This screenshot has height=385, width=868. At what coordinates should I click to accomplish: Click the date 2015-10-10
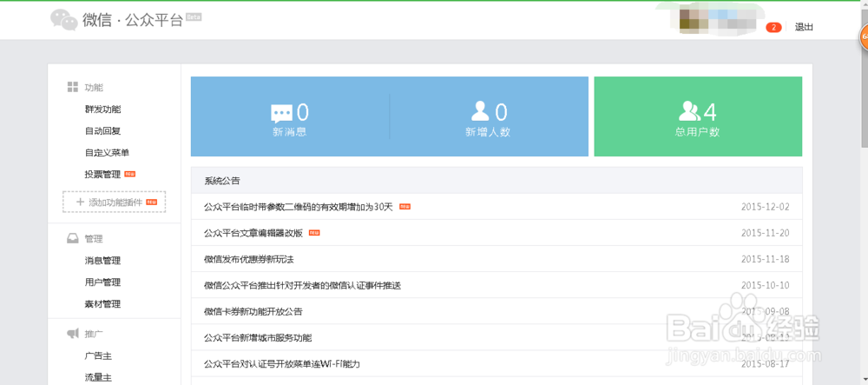tap(765, 285)
